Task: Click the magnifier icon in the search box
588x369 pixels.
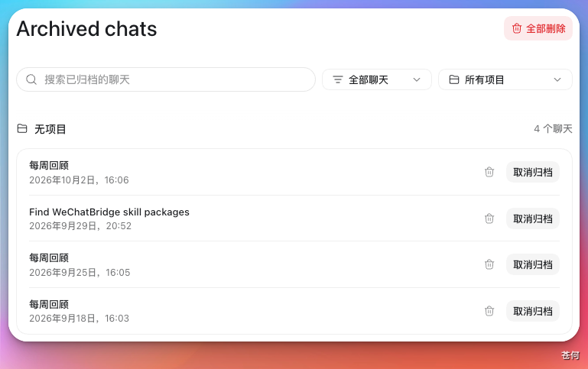Action: 31,79
